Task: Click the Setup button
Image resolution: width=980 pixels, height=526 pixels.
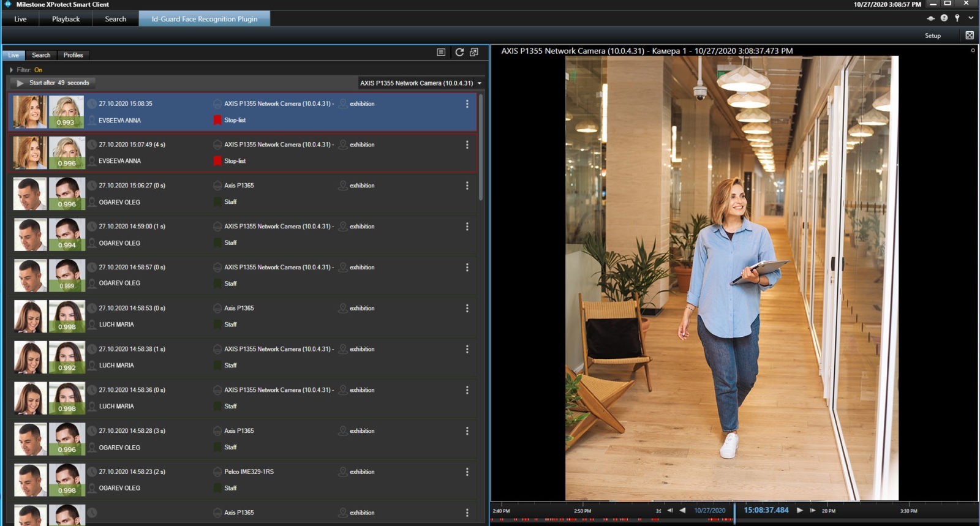Action: point(932,36)
